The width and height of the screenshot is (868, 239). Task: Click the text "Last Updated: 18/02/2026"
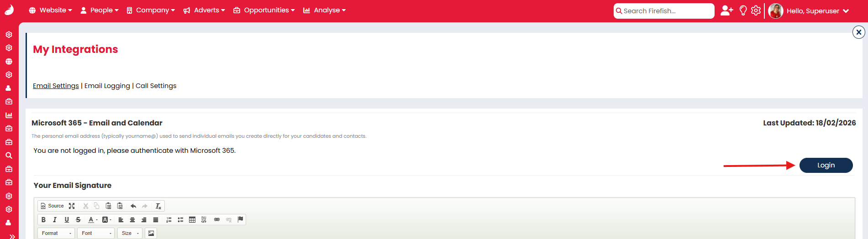[810, 123]
